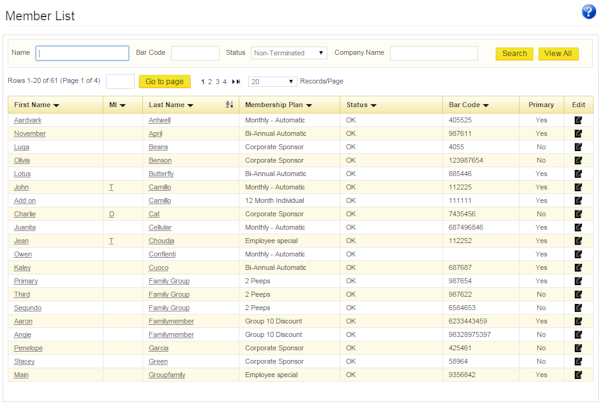Viewport: 600px width, 404px height.
Task: Click the yellow Search button
Action: pos(514,54)
